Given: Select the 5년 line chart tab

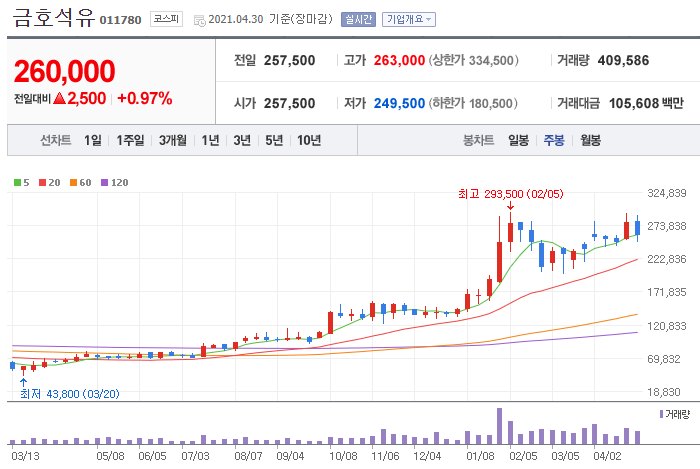Looking at the screenshot, I should coord(274,140).
